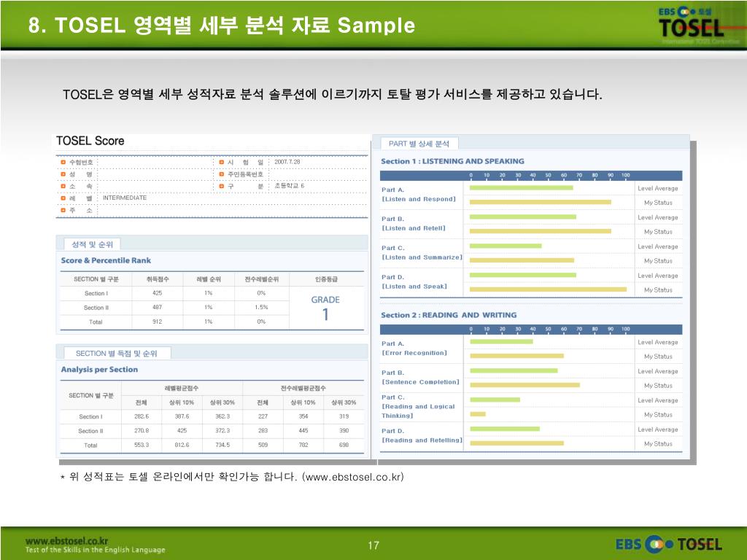Image resolution: width=747 pixels, height=560 pixels.
Task: Select the 성적 및 순위 tab
Action: [92, 244]
